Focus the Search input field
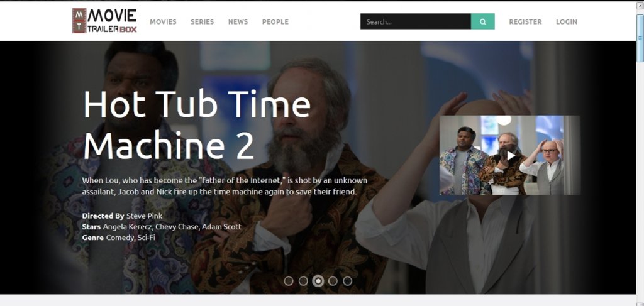644x306 pixels. click(x=416, y=21)
